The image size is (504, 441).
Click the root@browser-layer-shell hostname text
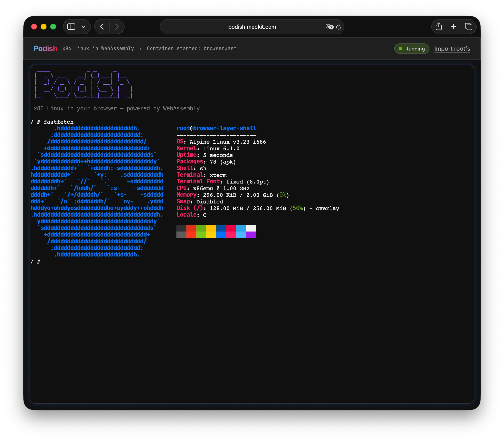pos(216,128)
